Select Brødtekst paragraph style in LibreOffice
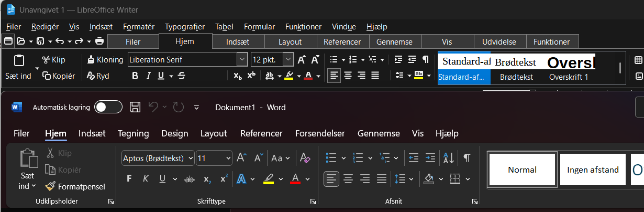 (x=516, y=68)
